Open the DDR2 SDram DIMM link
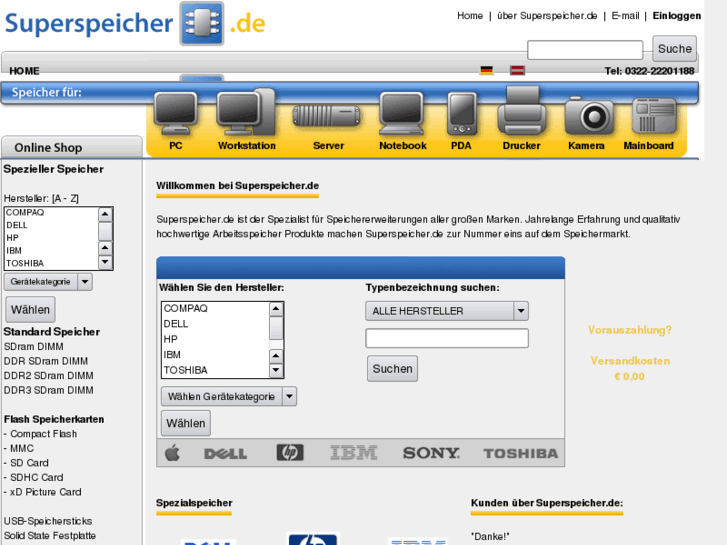Viewport: 727px width, 545px height. click(x=49, y=375)
